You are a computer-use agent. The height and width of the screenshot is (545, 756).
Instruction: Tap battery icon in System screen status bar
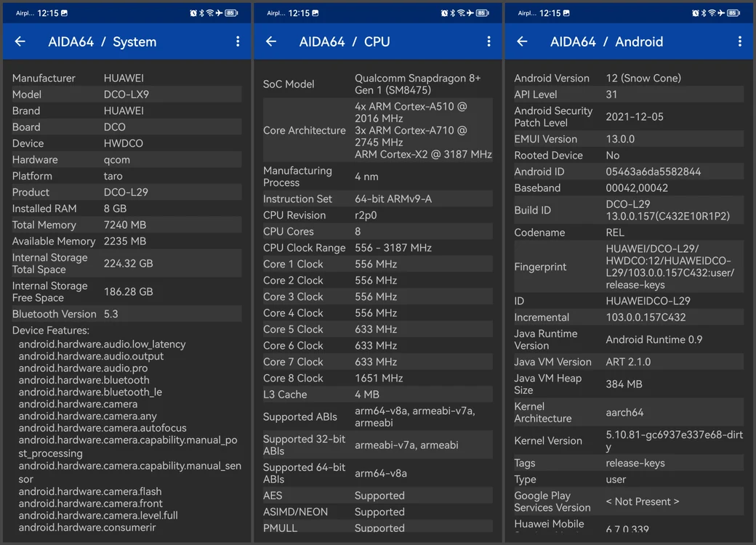click(231, 13)
